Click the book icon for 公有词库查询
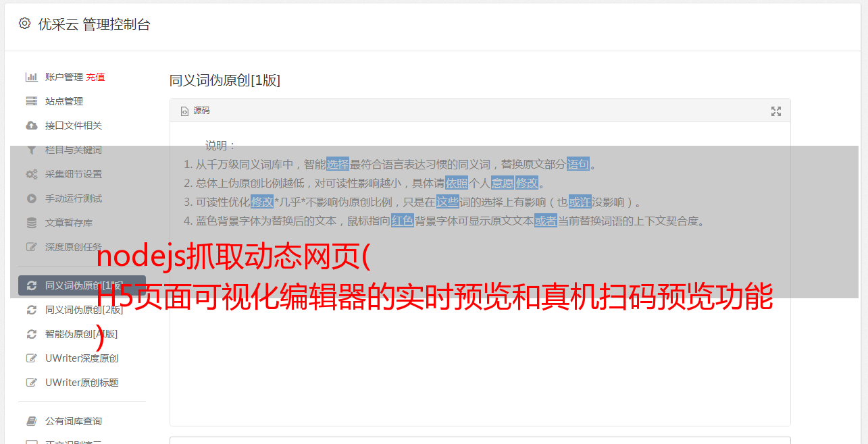 tap(31, 421)
